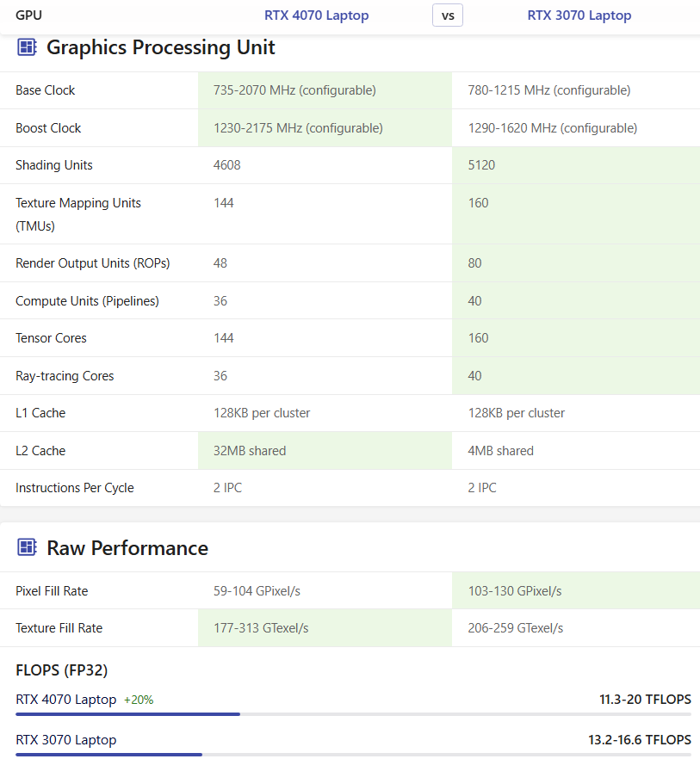This screenshot has height=759, width=700.
Task: Click the Ray-tracing Cores row label
Action: click(x=65, y=376)
